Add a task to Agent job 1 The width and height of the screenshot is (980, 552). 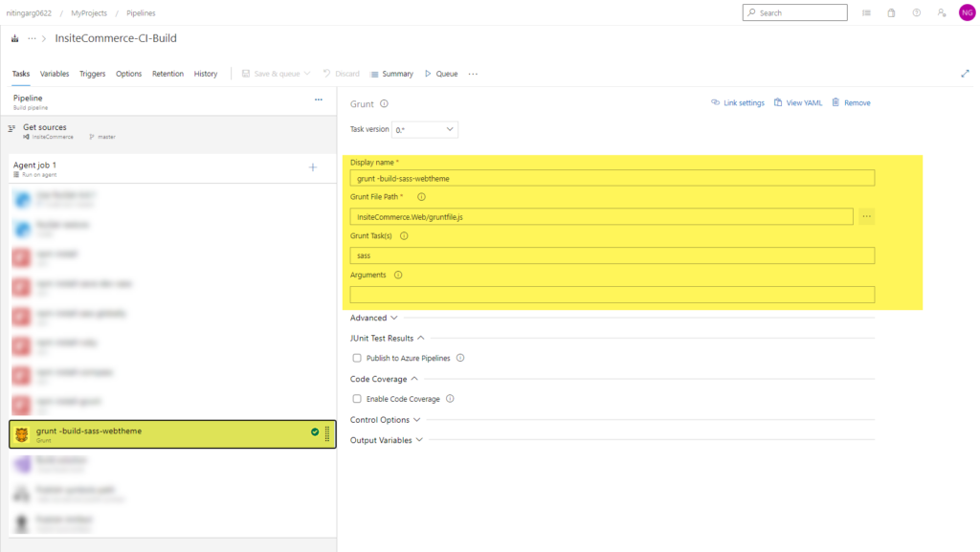click(313, 167)
